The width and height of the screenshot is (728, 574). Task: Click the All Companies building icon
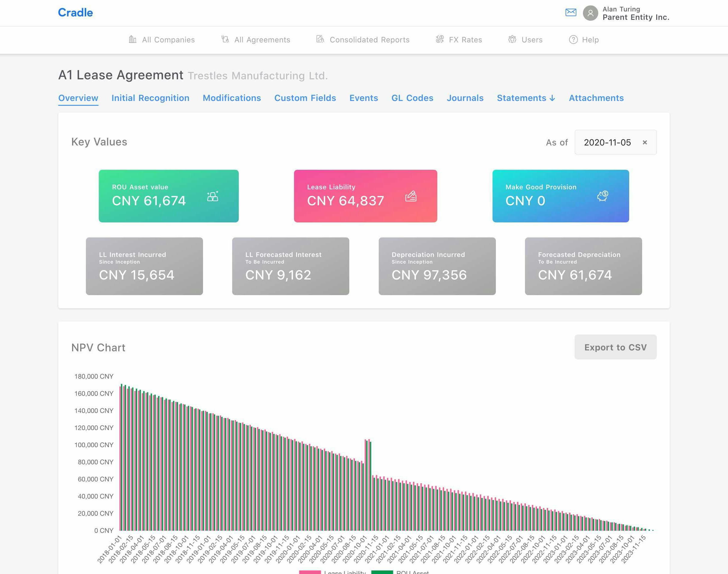pos(133,40)
